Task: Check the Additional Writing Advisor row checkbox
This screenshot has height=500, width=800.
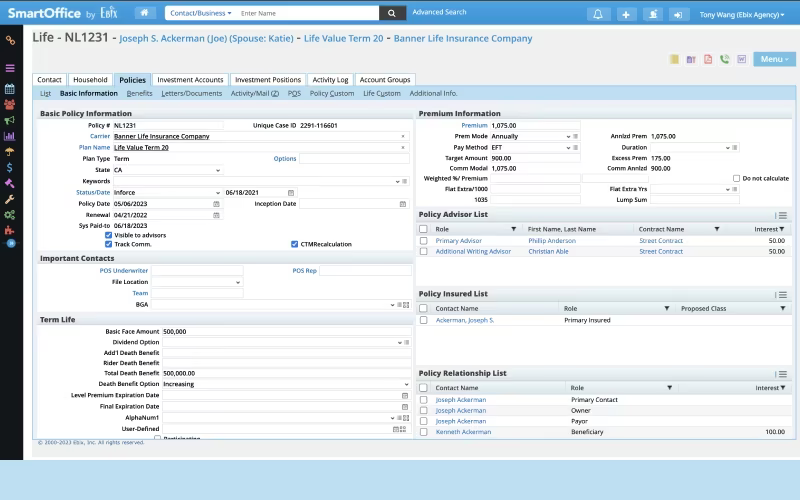Action: coord(423,251)
